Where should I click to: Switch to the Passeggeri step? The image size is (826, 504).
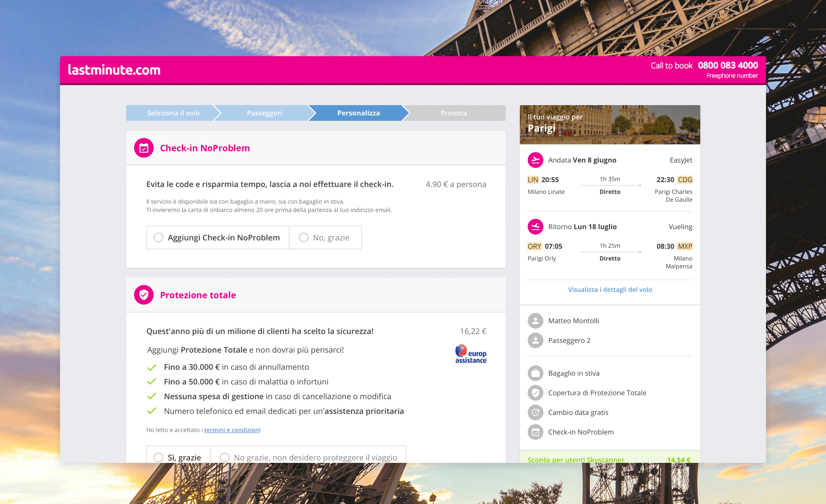264,113
